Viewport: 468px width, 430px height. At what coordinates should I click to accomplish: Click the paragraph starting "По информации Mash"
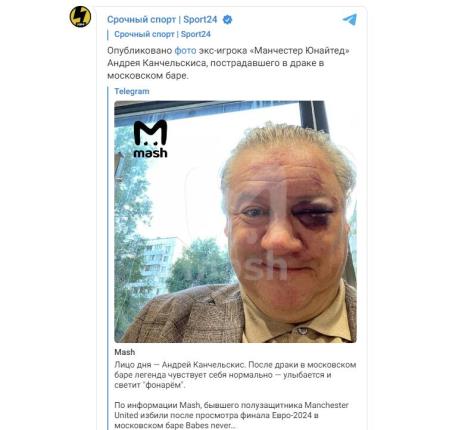(231, 415)
